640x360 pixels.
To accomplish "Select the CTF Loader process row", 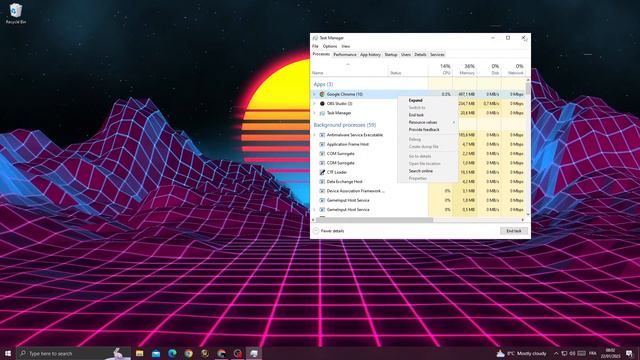I will (x=418, y=172).
